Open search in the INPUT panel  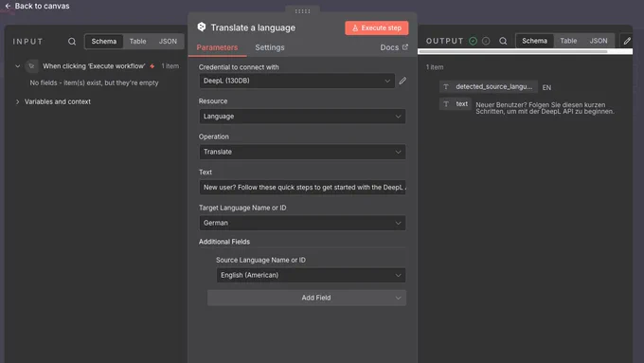(72, 42)
